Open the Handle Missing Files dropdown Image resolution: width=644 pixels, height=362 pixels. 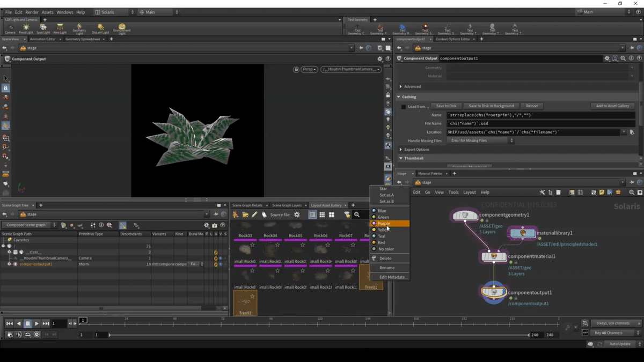pos(481,141)
